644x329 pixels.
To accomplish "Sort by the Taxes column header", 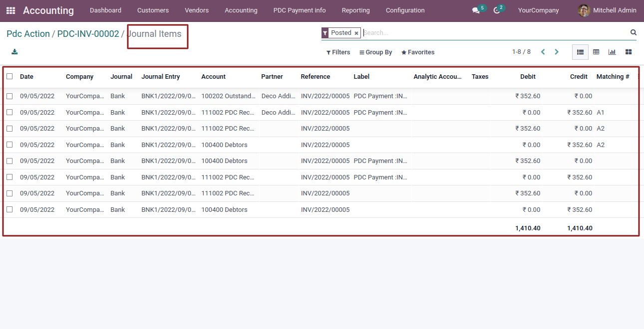I will point(480,77).
